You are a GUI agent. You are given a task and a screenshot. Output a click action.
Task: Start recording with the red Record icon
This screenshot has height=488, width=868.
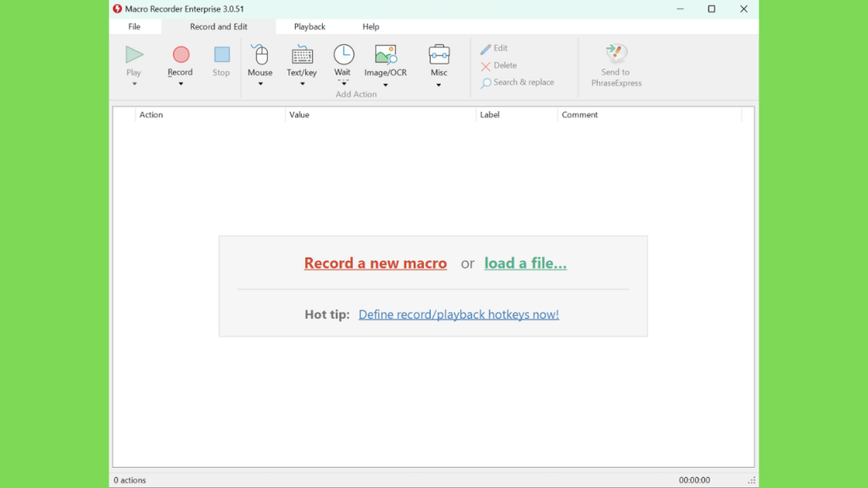(x=181, y=54)
